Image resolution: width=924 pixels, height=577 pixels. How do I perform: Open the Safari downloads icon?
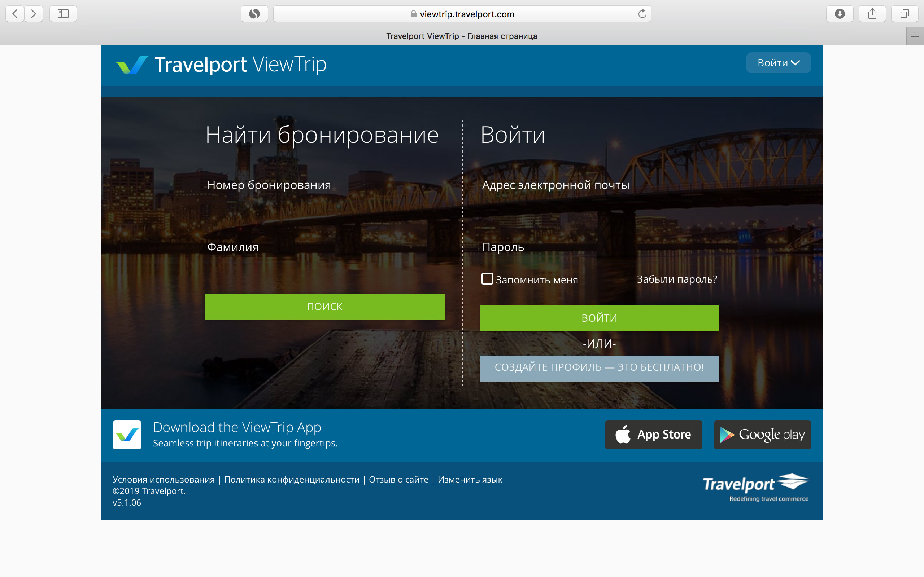839,14
